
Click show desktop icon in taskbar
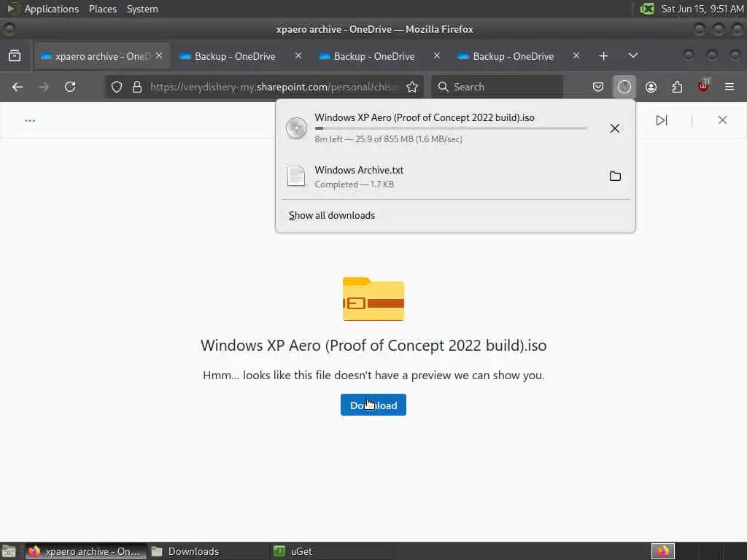point(9,551)
